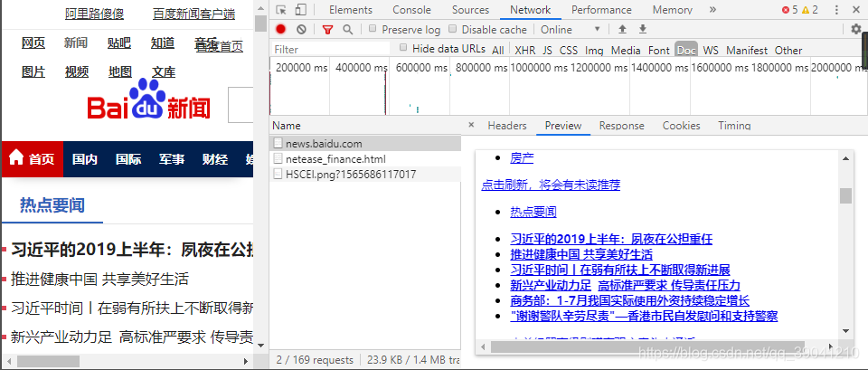Screen dimensions: 868x370
Task: Check the Hide data URLs checkbox
Action: [x=403, y=48]
